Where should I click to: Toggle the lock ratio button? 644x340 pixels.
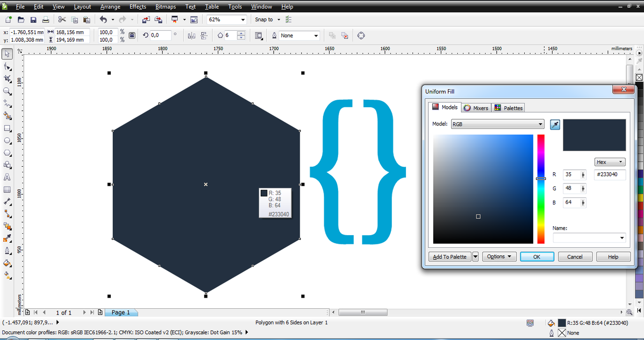click(x=132, y=35)
